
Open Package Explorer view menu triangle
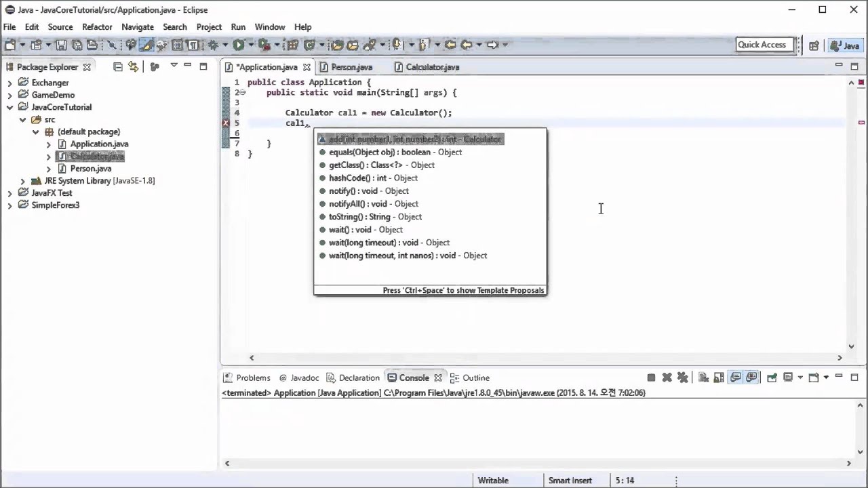[x=174, y=65]
